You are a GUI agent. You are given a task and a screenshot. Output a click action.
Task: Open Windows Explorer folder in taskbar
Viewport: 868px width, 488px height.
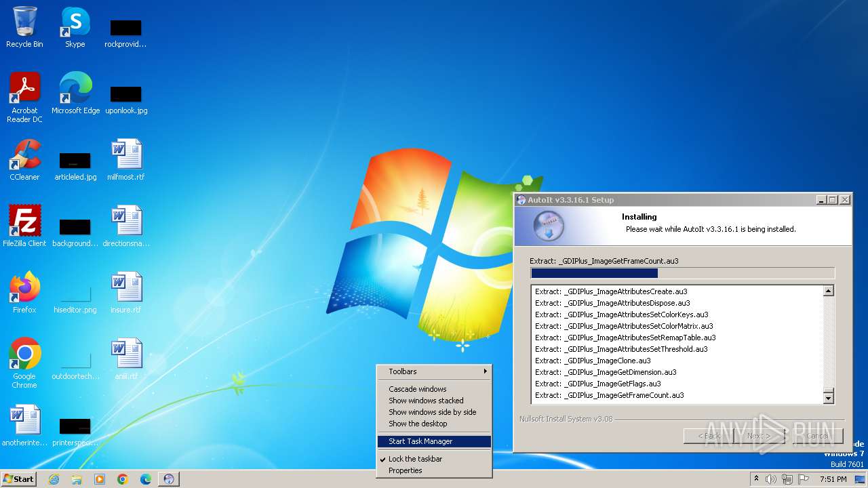tap(77, 479)
